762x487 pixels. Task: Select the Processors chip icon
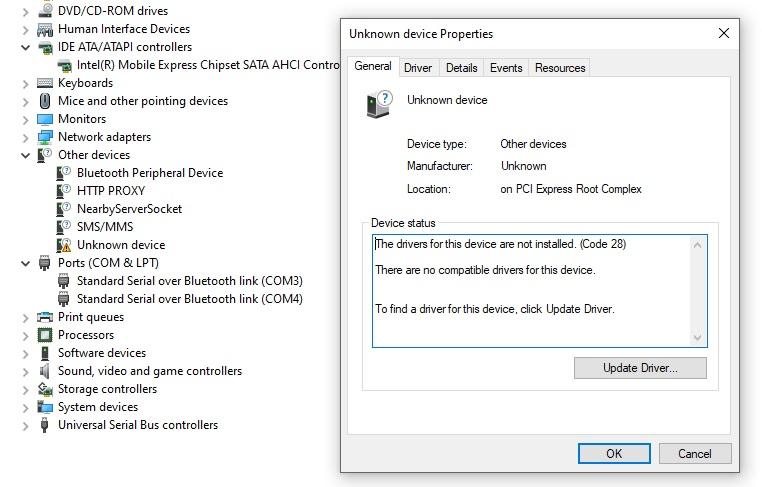[x=45, y=335]
